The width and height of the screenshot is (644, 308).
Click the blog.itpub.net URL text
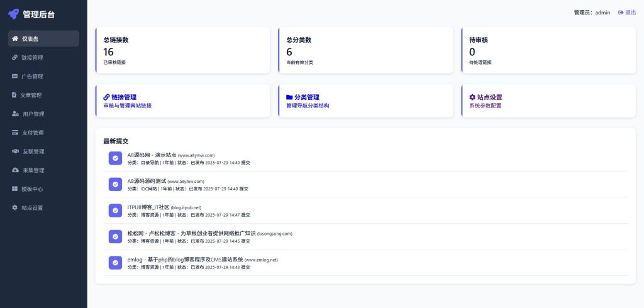(x=186, y=207)
